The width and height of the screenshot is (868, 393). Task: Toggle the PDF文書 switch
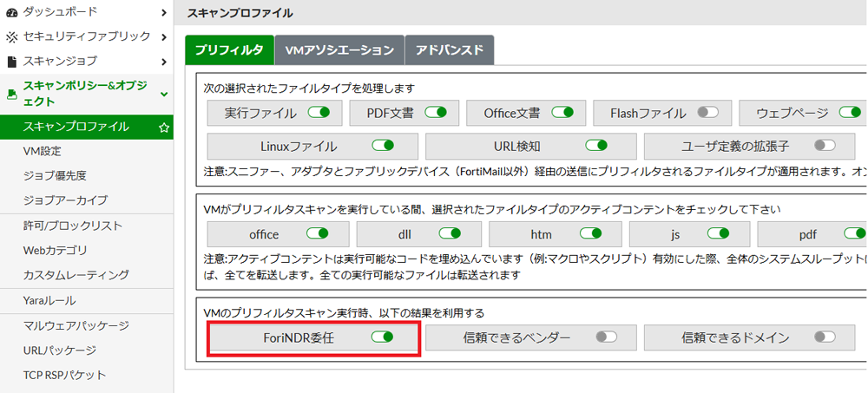[x=436, y=113]
